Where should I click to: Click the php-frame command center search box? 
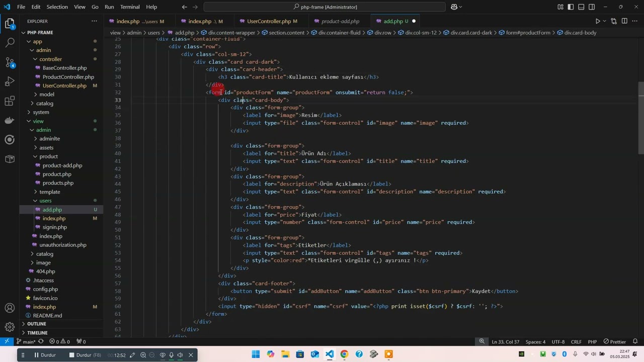(x=325, y=7)
